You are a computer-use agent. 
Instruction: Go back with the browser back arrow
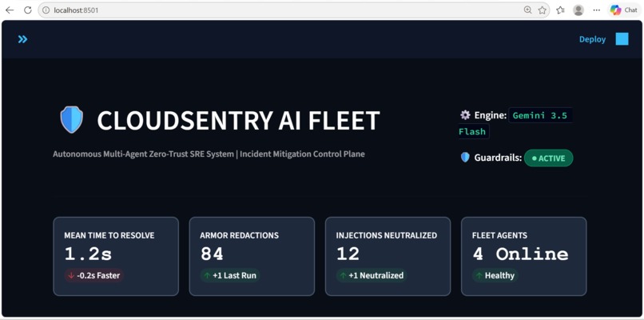point(10,10)
